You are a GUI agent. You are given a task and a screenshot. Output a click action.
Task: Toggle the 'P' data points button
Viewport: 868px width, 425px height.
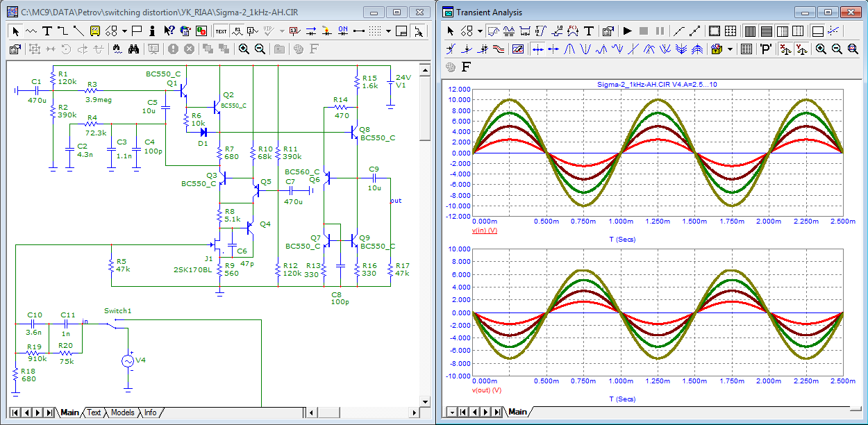[x=766, y=49]
